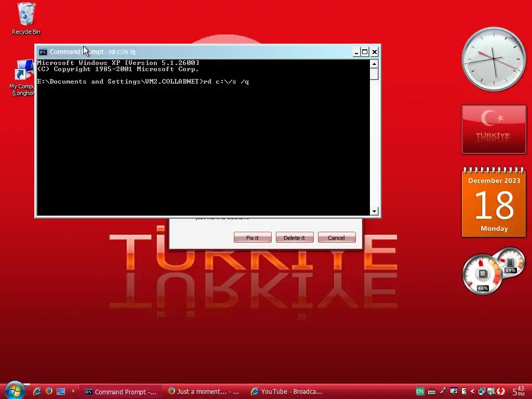This screenshot has height=399, width=532.
Task: Click the Türkiye flag gadget
Action: tap(494, 129)
